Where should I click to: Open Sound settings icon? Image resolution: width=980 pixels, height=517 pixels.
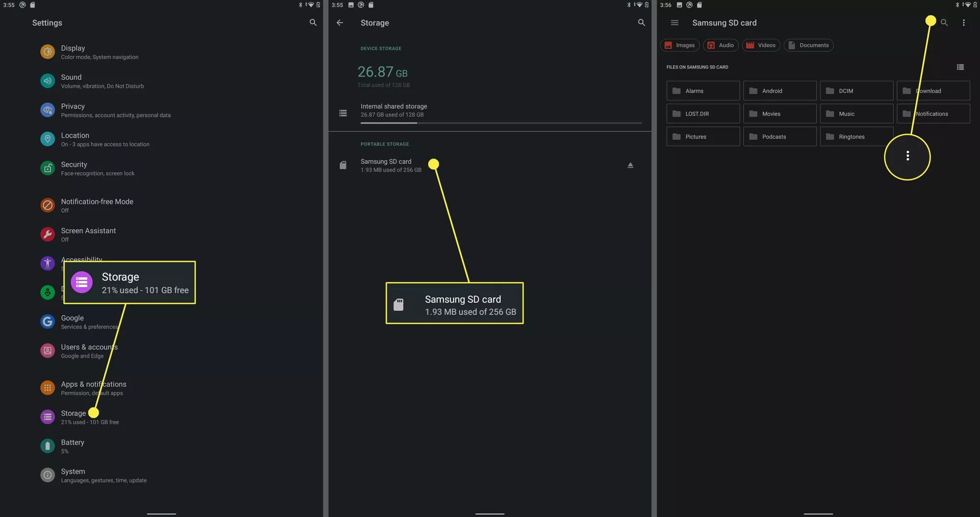48,81
